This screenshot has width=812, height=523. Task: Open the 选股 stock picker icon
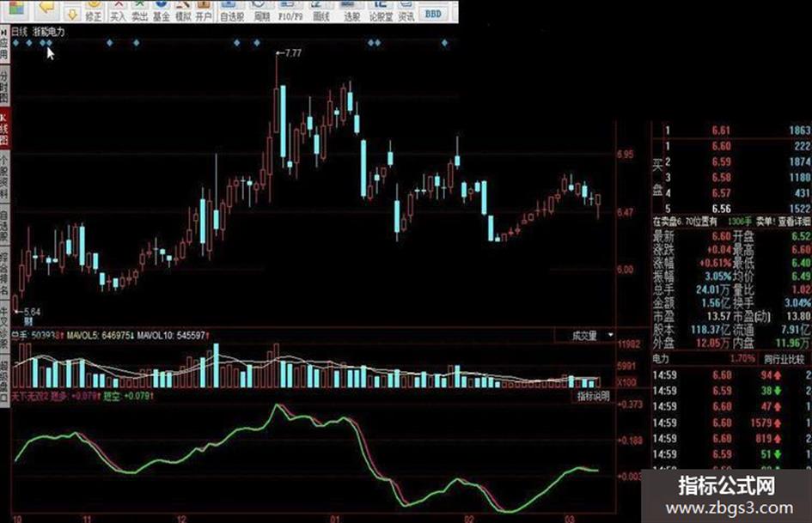click(351, 11)
